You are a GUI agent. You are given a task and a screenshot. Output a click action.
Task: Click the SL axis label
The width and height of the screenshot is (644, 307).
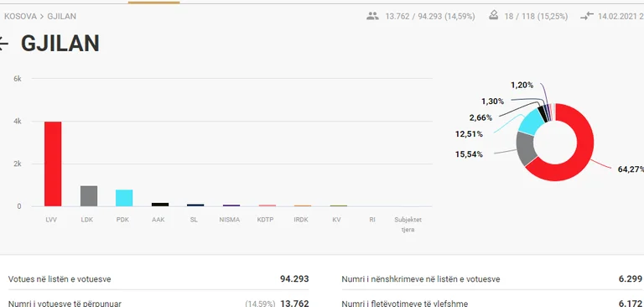[x=194, y=220]
